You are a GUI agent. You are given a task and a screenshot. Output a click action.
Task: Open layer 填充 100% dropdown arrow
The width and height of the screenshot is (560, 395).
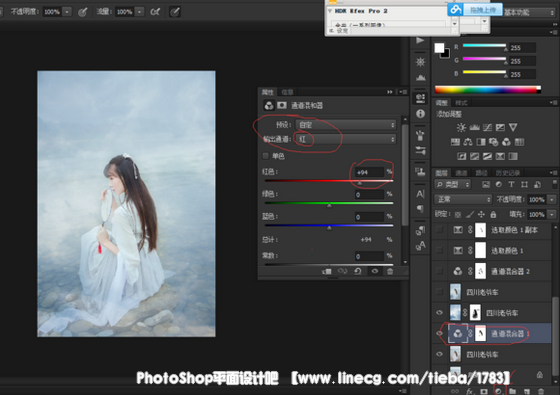[552, 214]
